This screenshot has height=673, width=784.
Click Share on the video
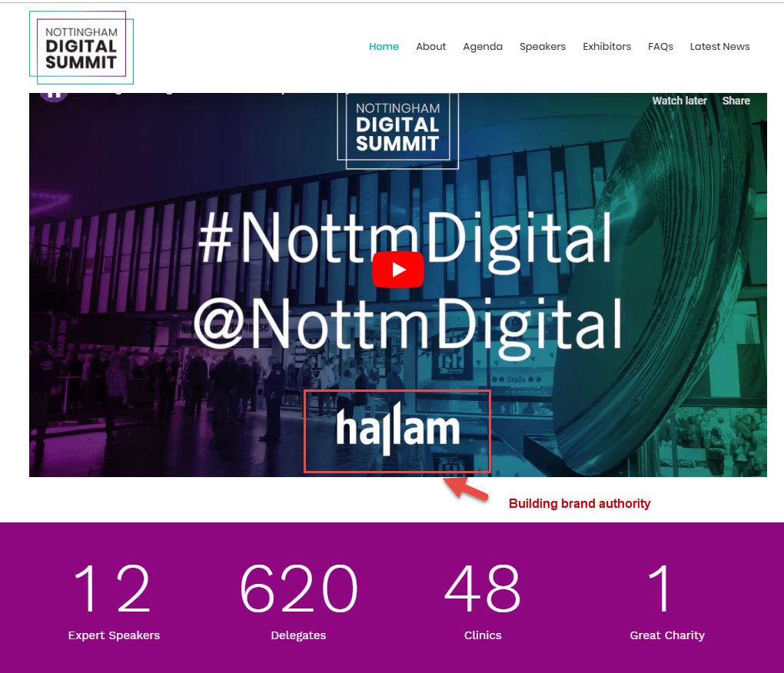tap(736, 101)
